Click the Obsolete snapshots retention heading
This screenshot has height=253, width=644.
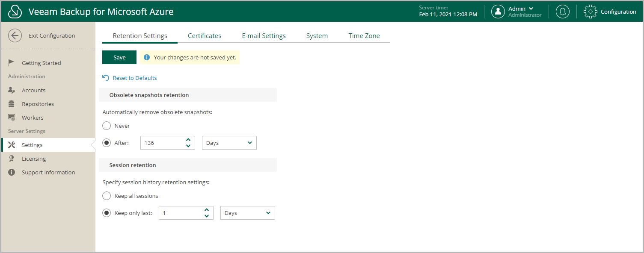pos(149,95)
